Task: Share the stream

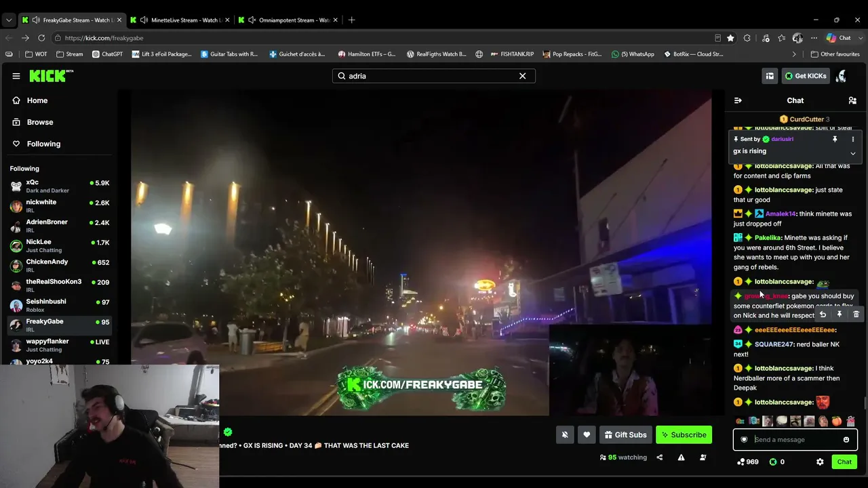Action: coord(659,457)
